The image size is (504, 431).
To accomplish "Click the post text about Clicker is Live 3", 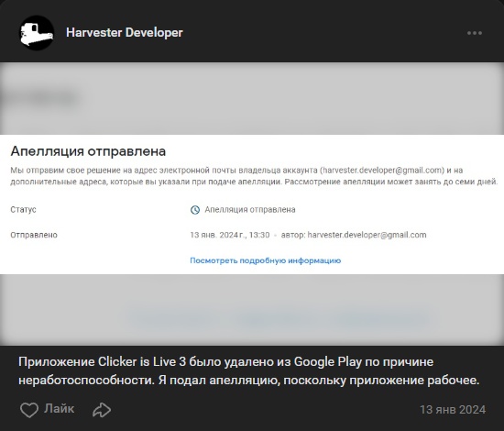I will (248, 371).
